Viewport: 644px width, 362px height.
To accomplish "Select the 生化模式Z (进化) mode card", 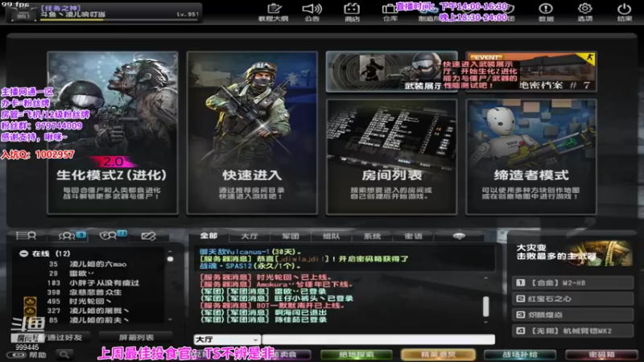I will (113, 133).
